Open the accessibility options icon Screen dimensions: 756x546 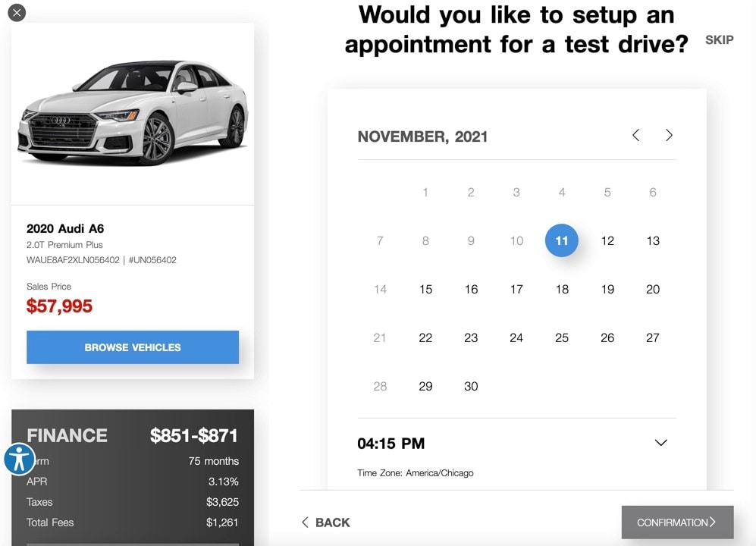coord(19,459)
